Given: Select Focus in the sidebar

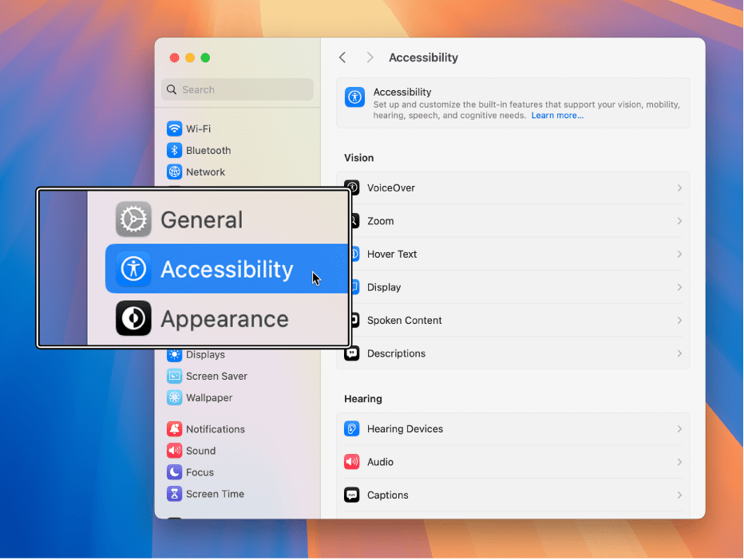Looking at the screenshot, I should click(x=200, y=473).
